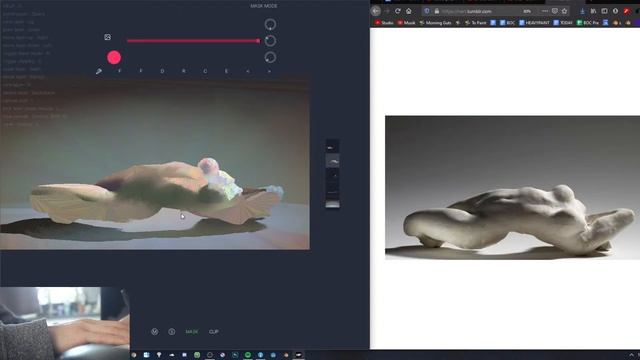Click the red horizontal slider track
Viewport: 640px width, 360px height.
(193, 41)
